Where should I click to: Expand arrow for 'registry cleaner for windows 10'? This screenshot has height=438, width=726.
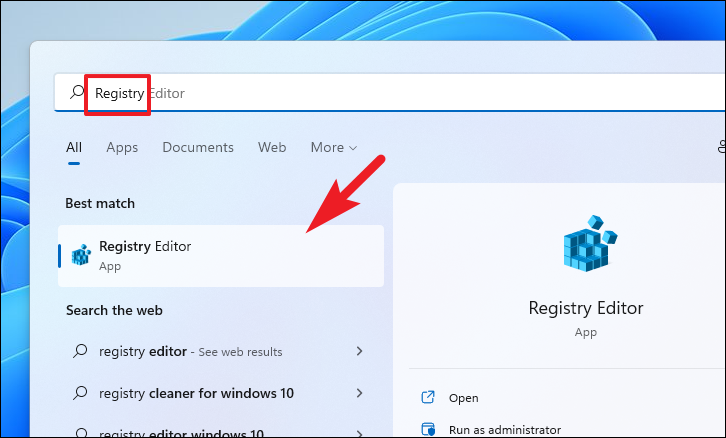pos(359,393)
